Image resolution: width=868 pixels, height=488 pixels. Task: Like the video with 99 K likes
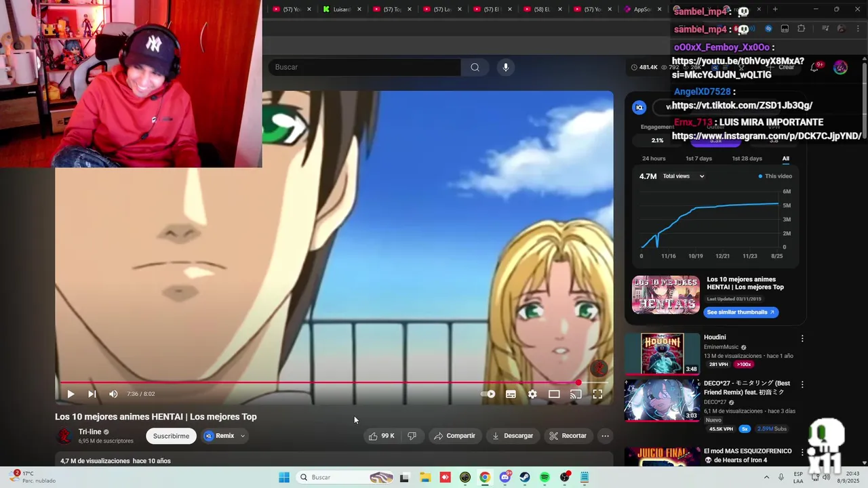point(381,436)
